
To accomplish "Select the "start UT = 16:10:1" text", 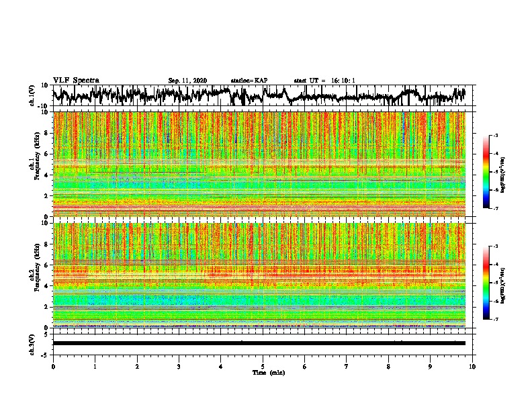I will click(324, 81).
